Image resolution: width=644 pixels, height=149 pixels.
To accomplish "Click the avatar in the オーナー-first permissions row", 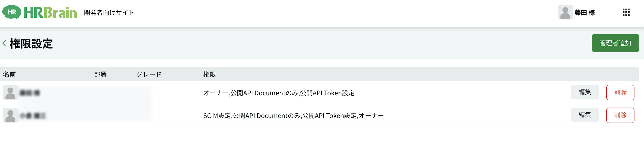I will 10,93.
